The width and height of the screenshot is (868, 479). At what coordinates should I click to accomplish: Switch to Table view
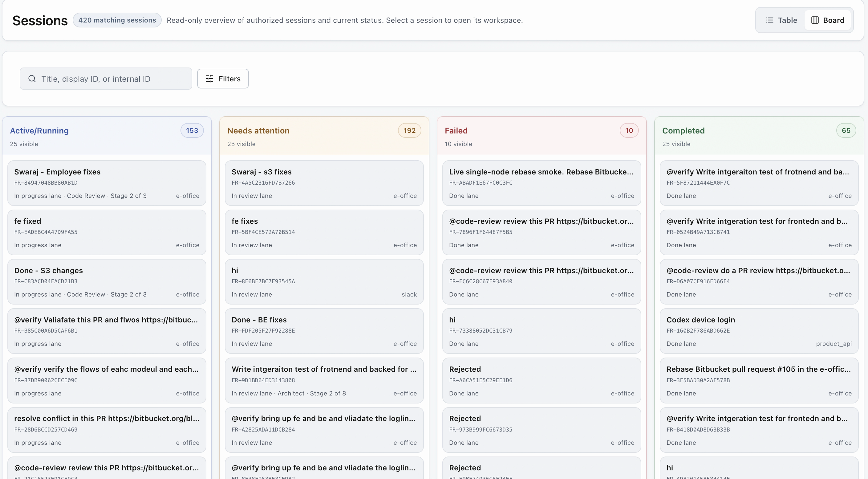tap(781, 20)
